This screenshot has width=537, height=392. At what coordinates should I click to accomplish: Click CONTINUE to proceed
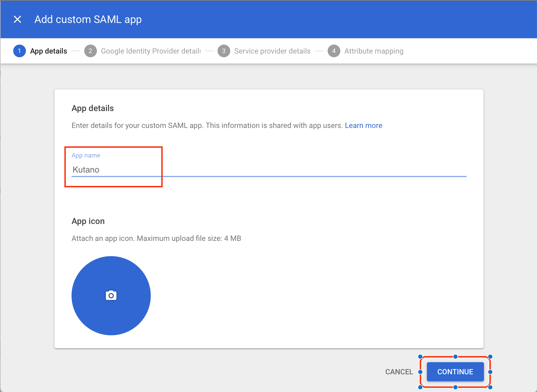tap(455, 372)
